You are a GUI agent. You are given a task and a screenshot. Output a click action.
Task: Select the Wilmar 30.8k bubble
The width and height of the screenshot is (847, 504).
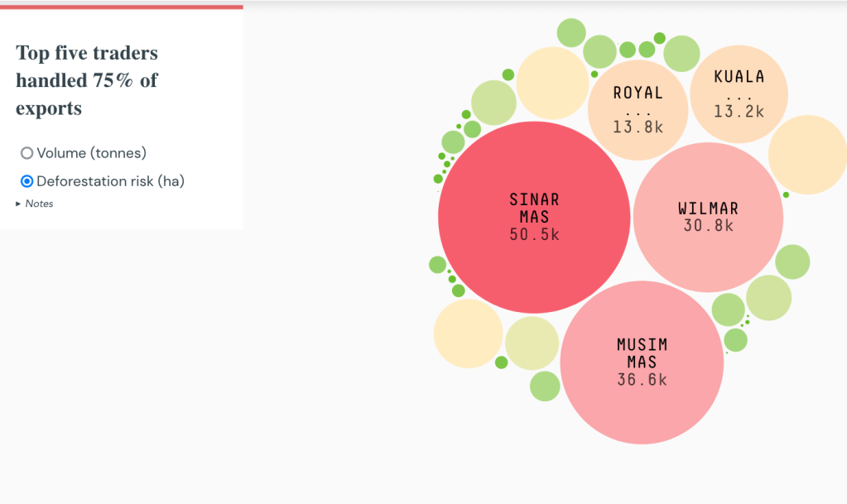click(708, 215)
